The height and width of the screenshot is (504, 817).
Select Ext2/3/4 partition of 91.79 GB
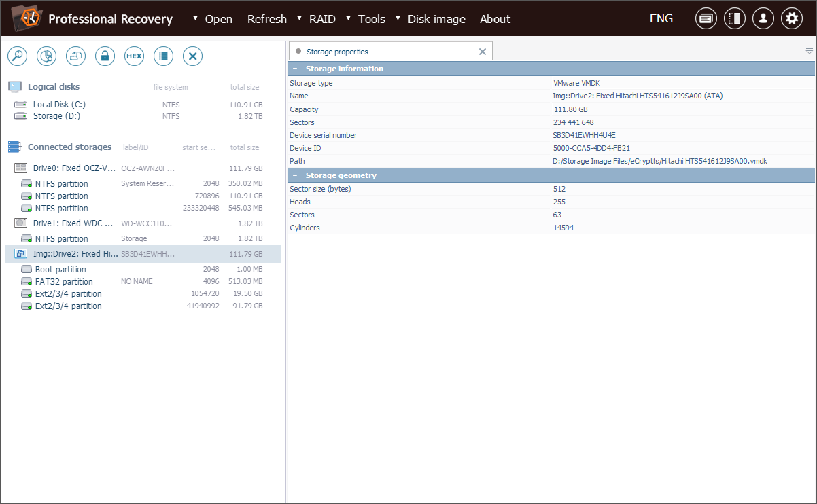tap(143, 306)
